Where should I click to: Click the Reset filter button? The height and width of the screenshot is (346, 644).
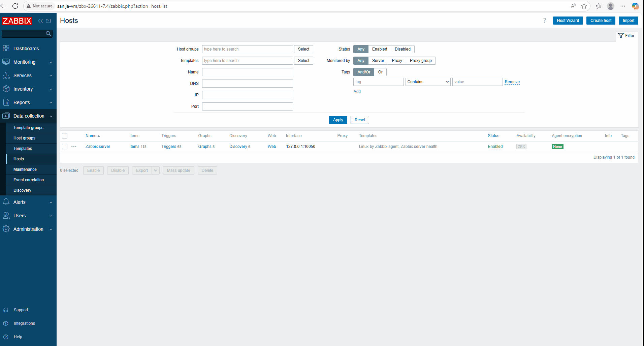[x=360, y=120]
